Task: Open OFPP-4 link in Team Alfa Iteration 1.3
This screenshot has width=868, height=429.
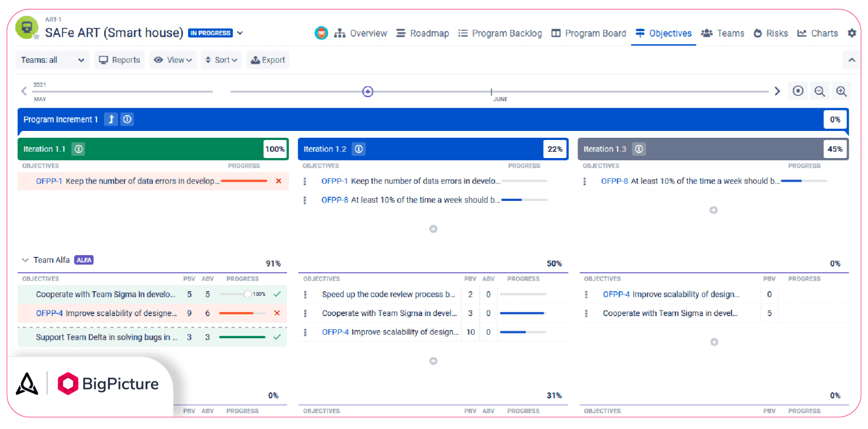Action: (617, 294)
